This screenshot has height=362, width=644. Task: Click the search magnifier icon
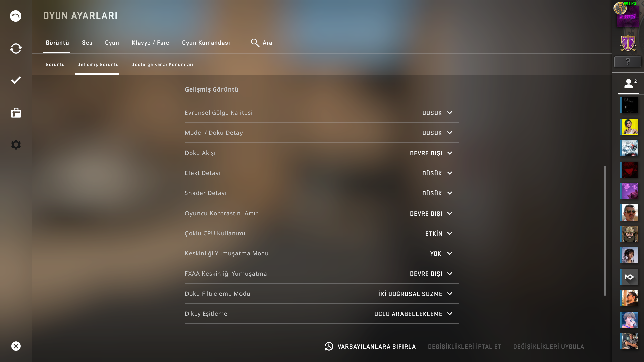255,43
